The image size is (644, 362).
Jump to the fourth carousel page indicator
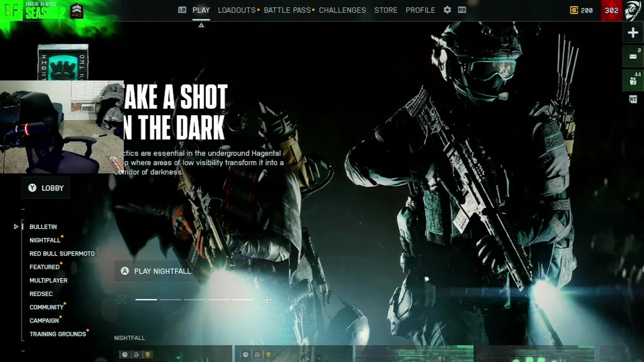coord(219,300)
